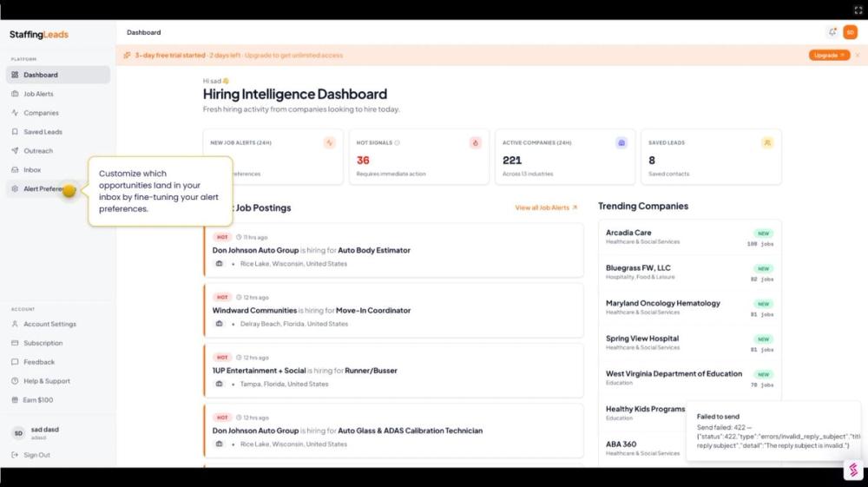Click the Failed to send error toast
The width and height of the screenshot is (868, 487).
click(773, 431)
